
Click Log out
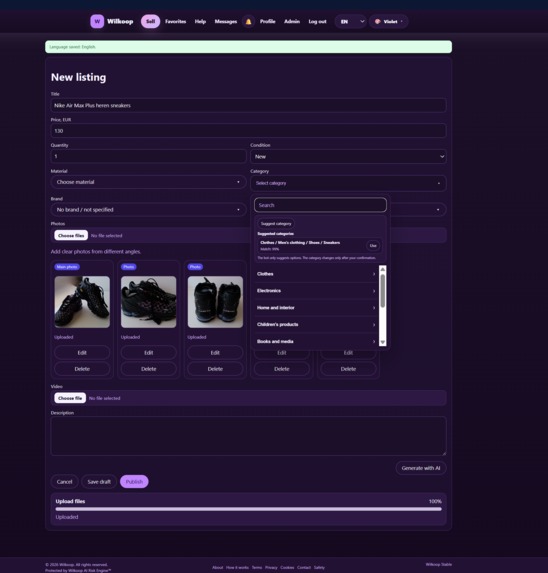click(317, 22)
